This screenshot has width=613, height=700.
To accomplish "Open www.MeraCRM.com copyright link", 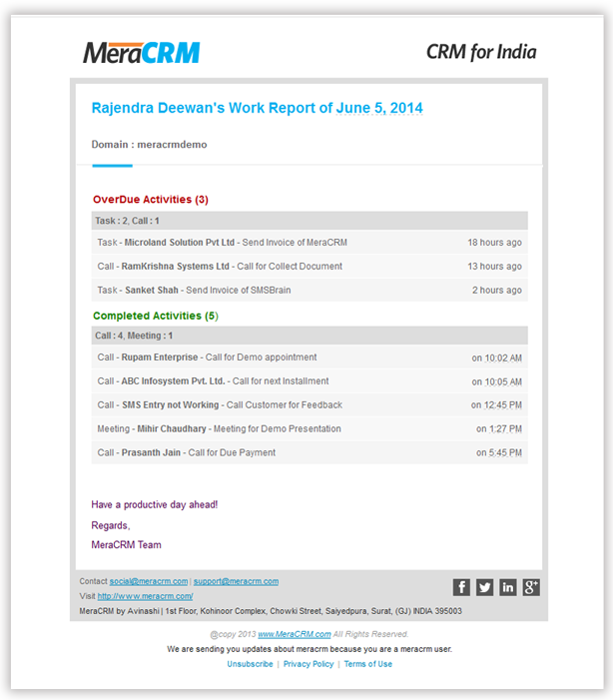I will [295, 634].
